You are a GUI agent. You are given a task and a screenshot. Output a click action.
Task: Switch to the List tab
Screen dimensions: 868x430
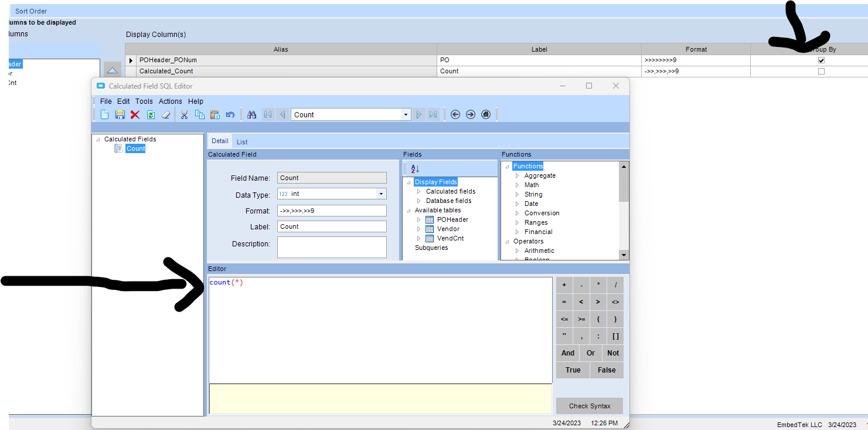coord(242,142)
